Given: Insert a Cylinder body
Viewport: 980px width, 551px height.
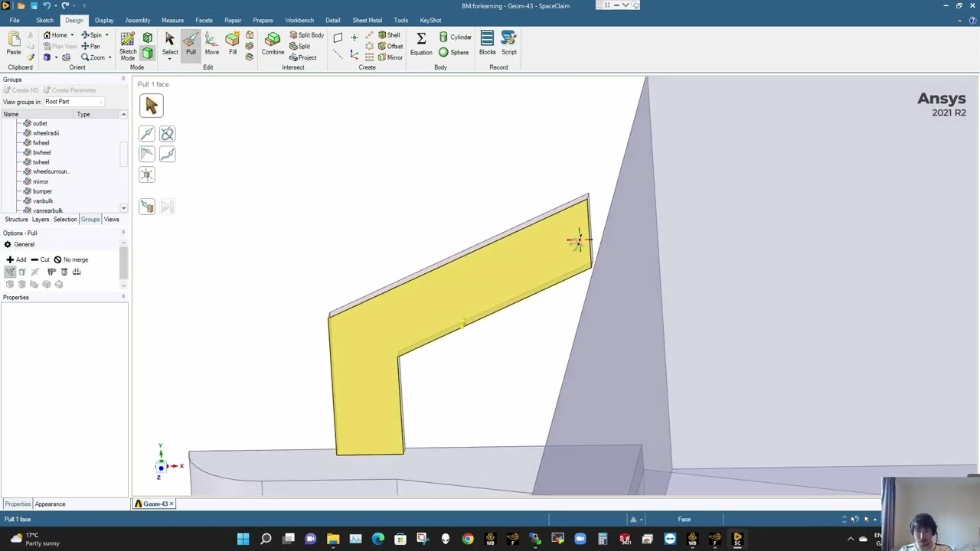Looking at the screenshot, I should 456,37.
